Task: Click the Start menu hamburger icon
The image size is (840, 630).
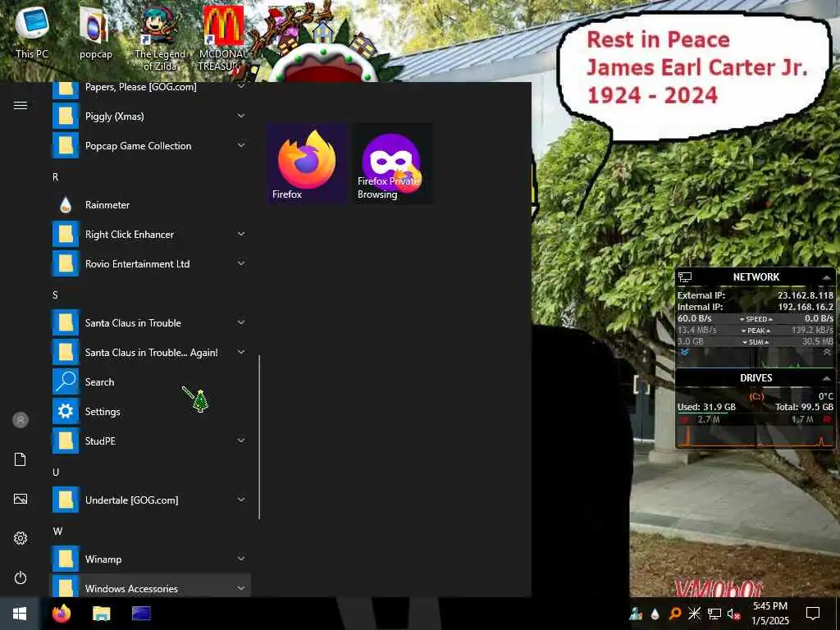Action: pos(21,105)
